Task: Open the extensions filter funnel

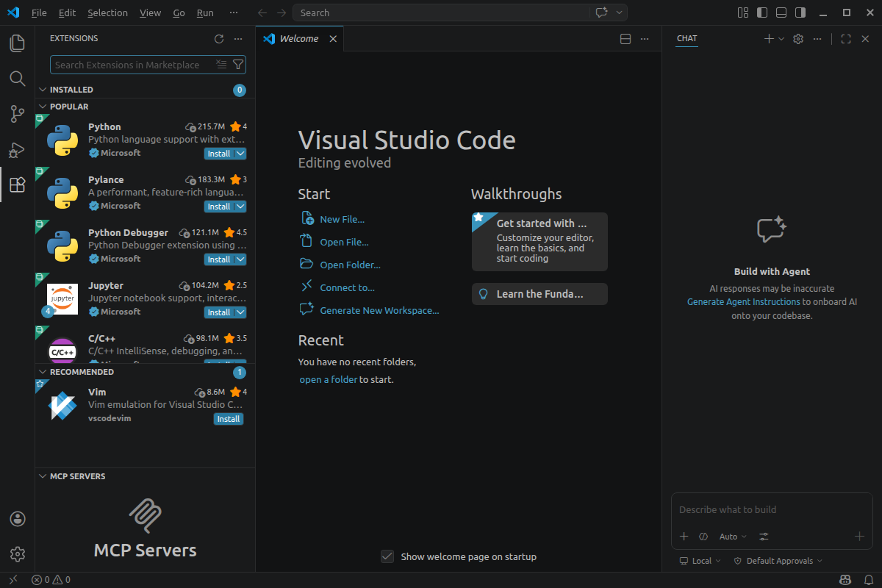Action: (237, 65)
